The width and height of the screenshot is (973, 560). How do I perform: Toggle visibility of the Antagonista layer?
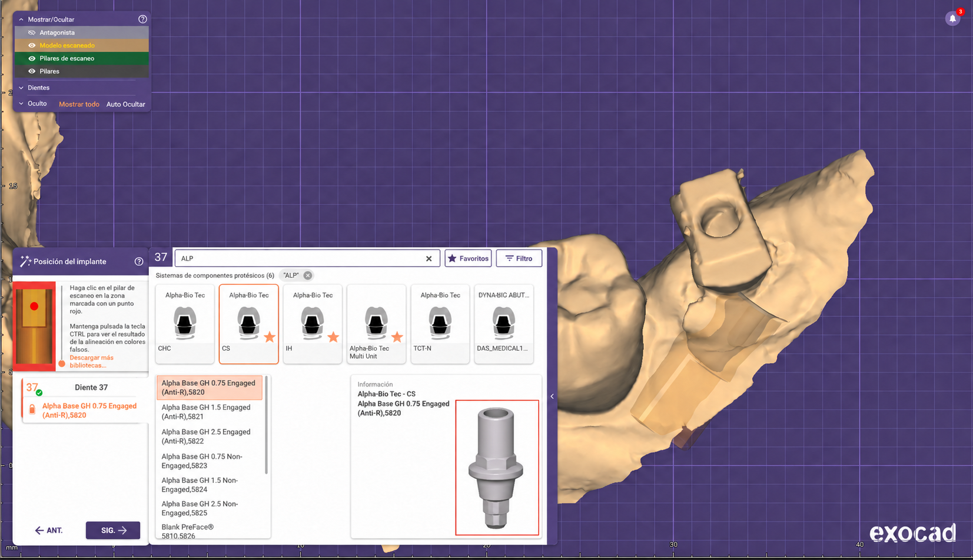coord(32,32)
